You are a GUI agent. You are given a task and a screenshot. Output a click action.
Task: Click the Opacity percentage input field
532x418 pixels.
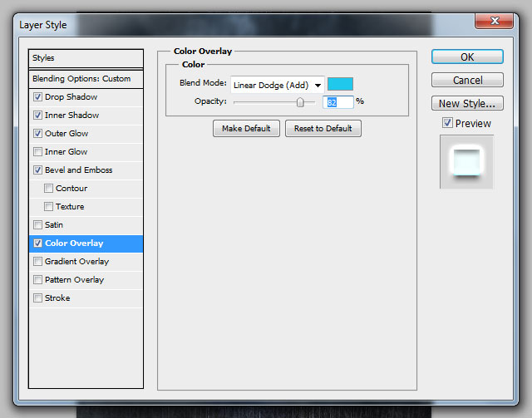click(338, 102)
